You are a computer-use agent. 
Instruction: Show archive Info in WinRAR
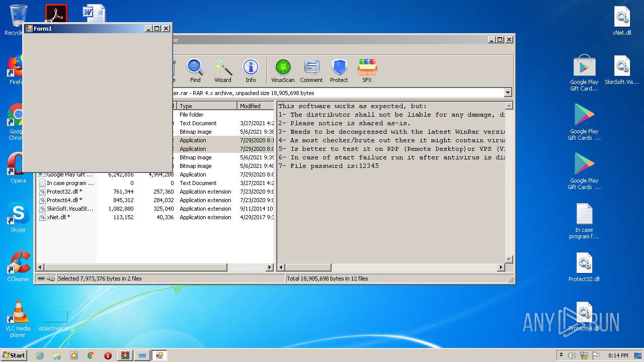click(251, 70)
